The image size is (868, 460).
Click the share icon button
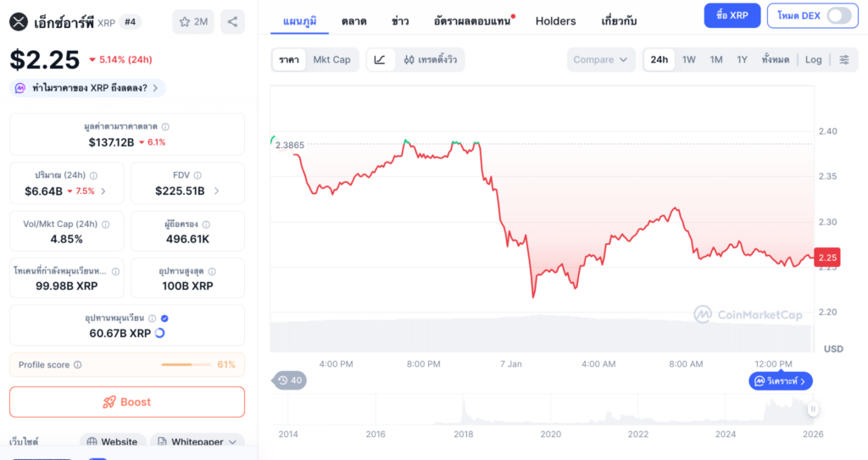pos(232,21)
